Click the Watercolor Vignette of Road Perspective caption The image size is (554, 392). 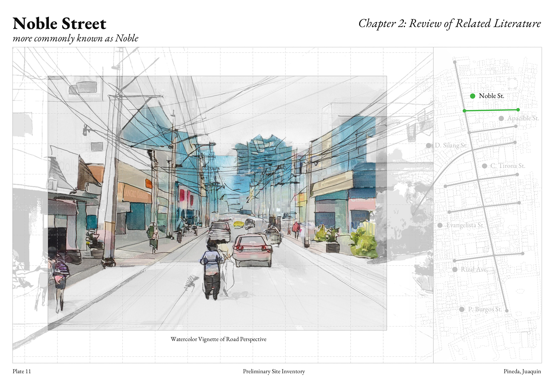[x=218, y=339]
